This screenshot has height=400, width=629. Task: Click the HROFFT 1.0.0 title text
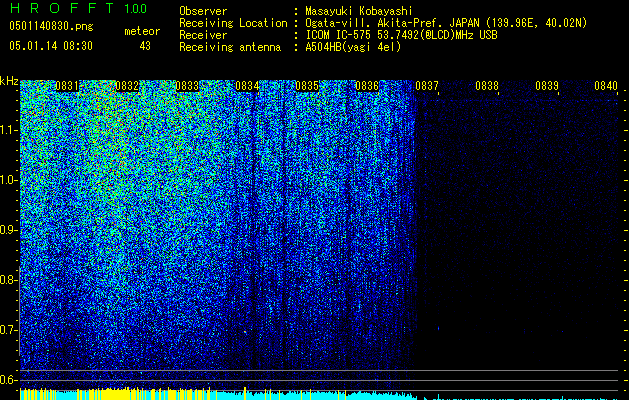coord(78,8)
